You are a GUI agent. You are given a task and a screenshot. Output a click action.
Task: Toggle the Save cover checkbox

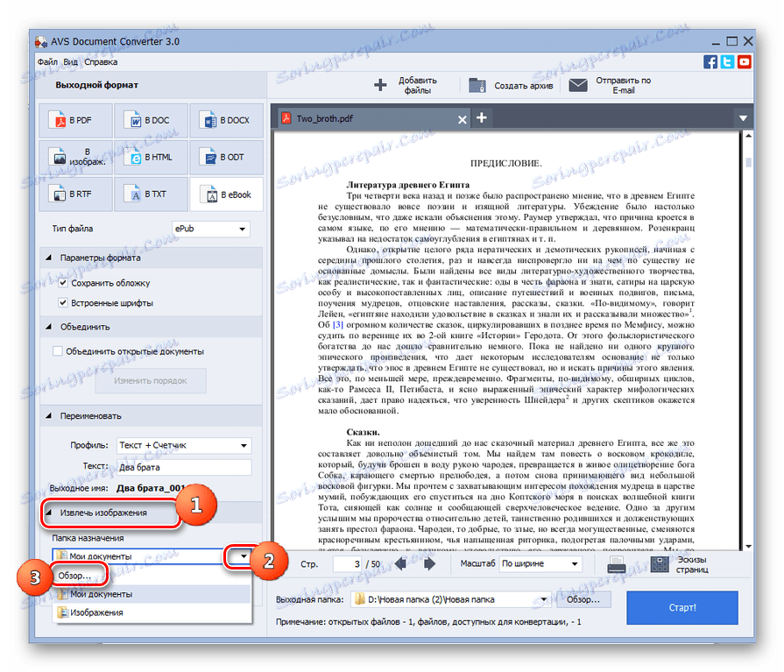[x=63, y=283]
